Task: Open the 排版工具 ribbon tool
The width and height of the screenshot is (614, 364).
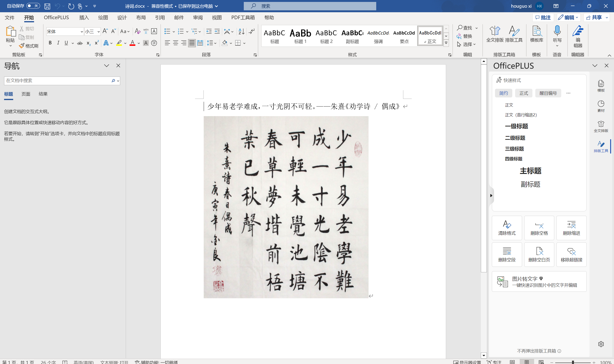Action: coord(514,34)
